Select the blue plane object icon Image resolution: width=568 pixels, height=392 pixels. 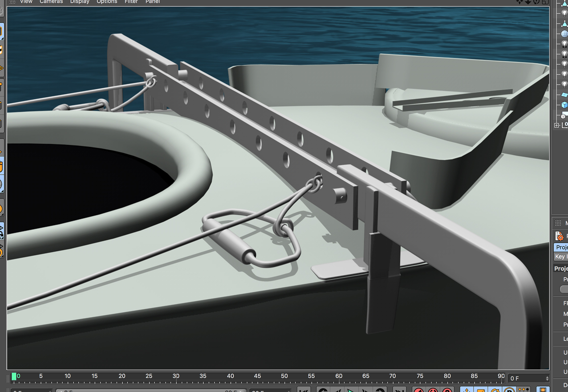564,95
